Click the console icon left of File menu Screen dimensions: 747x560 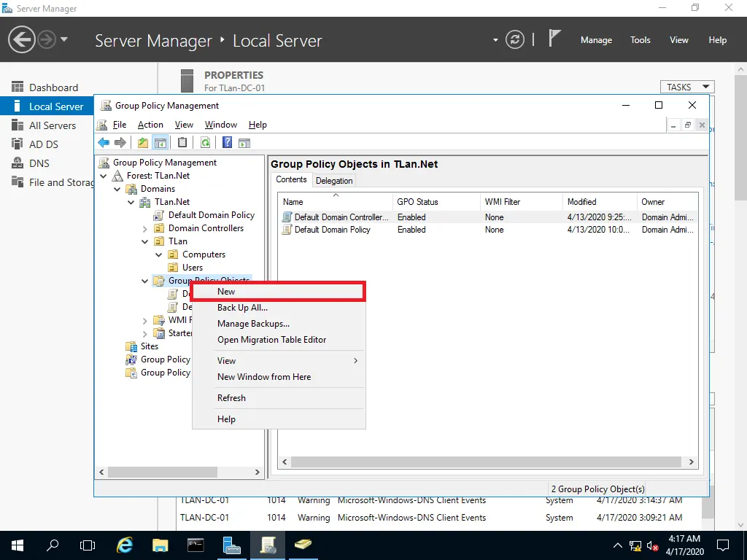(x=102, y=125)
